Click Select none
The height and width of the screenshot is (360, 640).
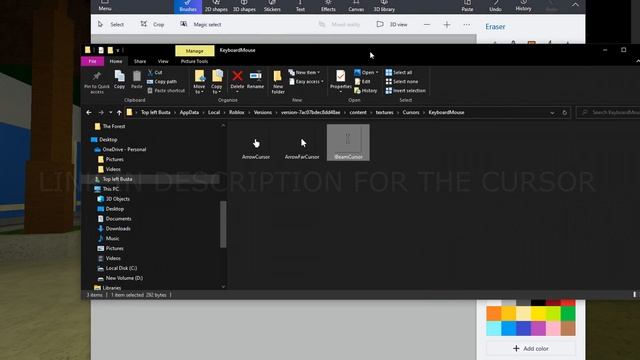pos(402,81)
